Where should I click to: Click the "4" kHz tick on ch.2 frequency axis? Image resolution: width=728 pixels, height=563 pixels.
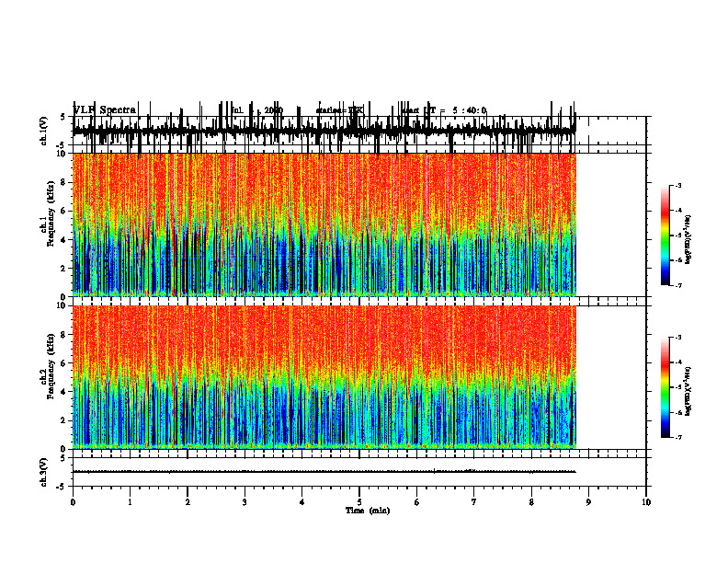coord(64,392)
